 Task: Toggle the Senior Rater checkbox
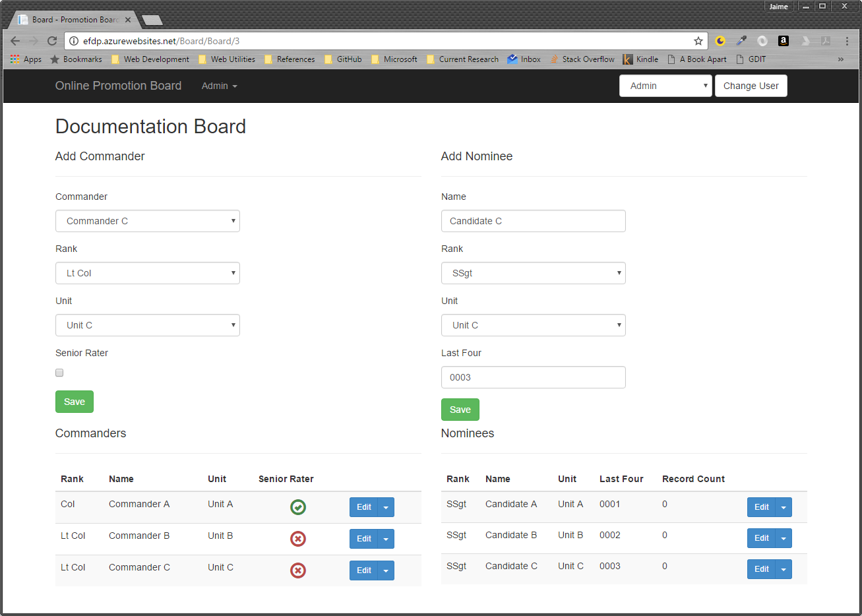pyautogui.click(x=59, y=373)
